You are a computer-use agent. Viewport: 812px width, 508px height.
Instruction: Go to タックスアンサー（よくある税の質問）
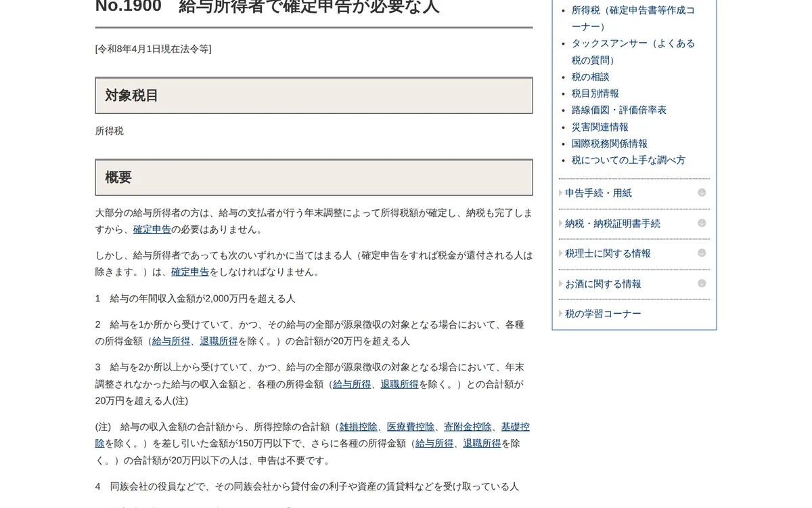(633, 51)
